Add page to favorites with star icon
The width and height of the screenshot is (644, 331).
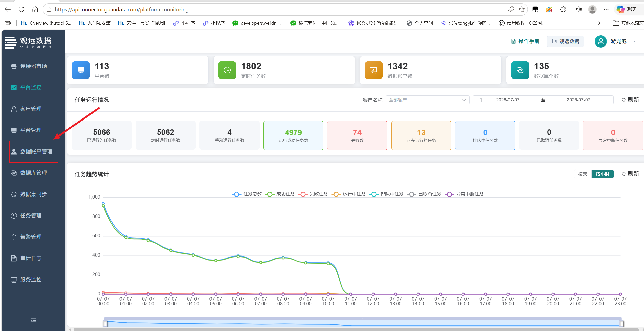[522, 10]
